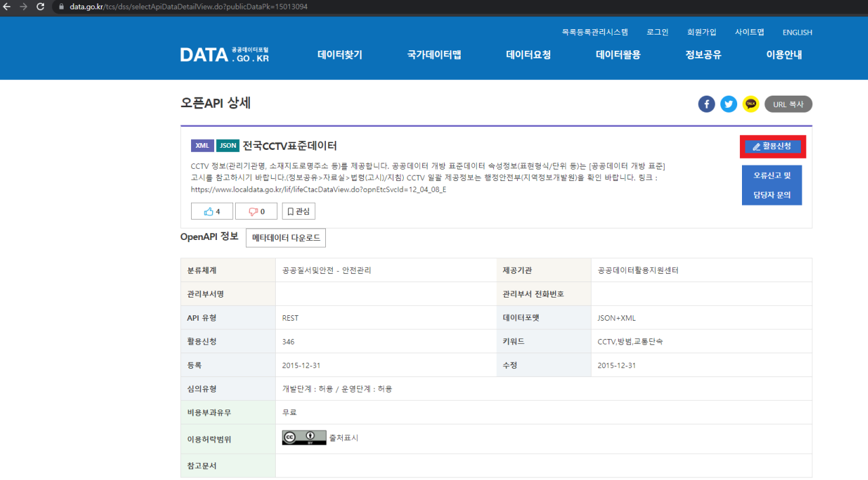Screen dimensions: 868x480
Task: Click the 심의유형 value text
Action: pos(337,388)
